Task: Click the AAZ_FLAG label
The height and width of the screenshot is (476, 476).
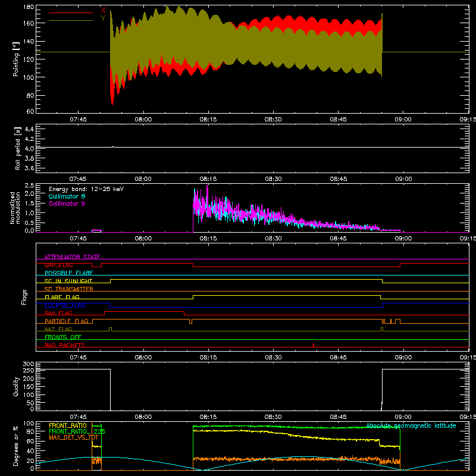Action: click(58, 329)
